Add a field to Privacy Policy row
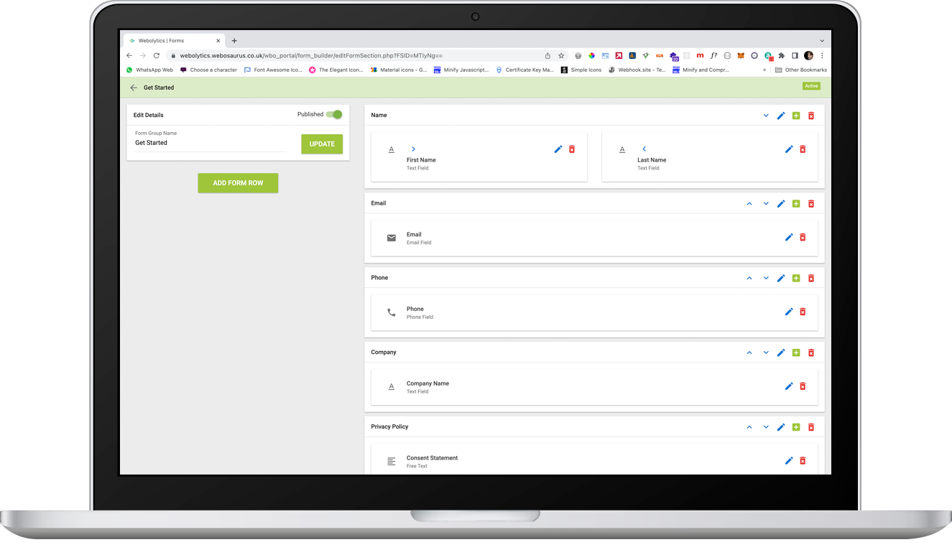This screenshot has height=560, width=952. point(796,427)
